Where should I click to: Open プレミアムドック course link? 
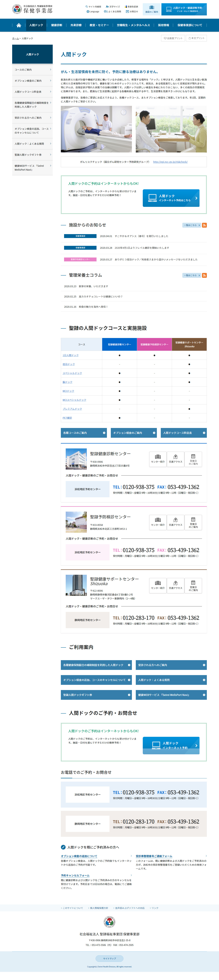point(72,409)
